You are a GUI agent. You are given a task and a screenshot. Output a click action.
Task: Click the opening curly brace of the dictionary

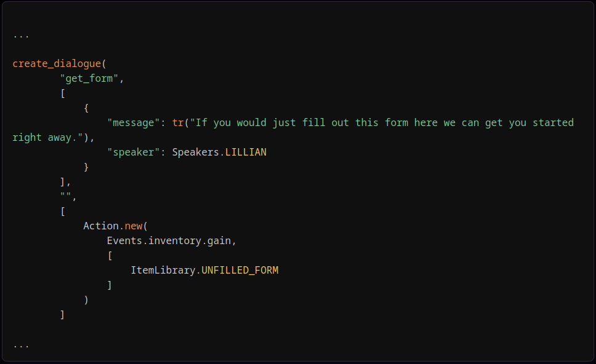(86, 108)
